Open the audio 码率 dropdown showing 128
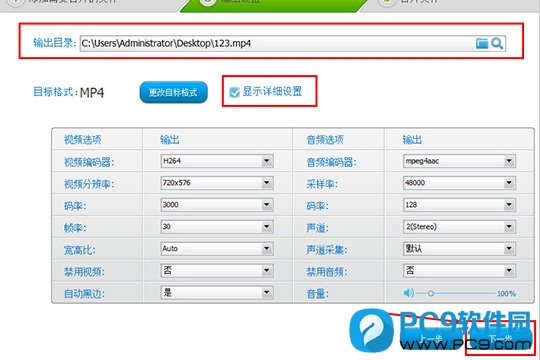The height and width of the screenshot is (360, 540). point(459,205)
